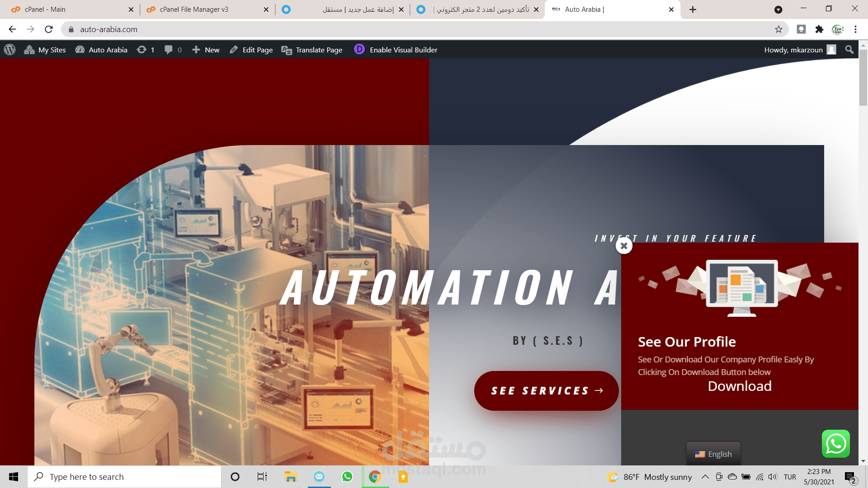Enable Divi Visual Builder
The image size is (868, 488).
tap(396, 50)
